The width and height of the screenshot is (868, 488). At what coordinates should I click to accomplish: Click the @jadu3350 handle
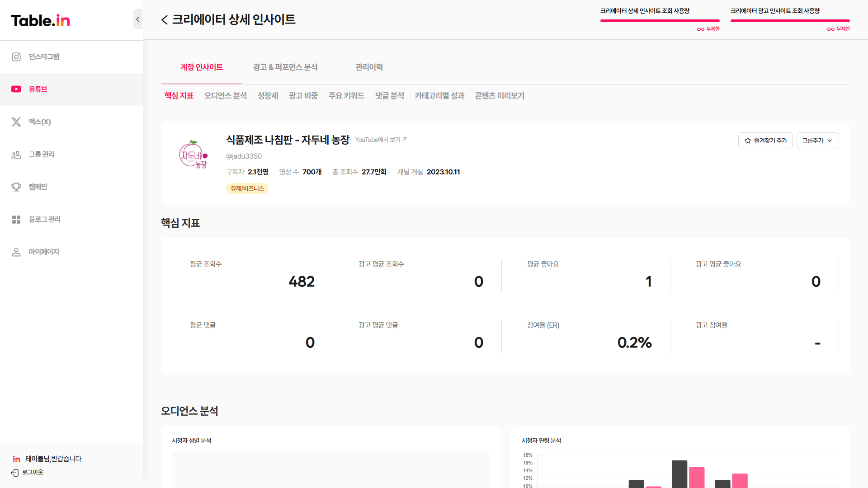pyautogui.click(x=244, y=156)
